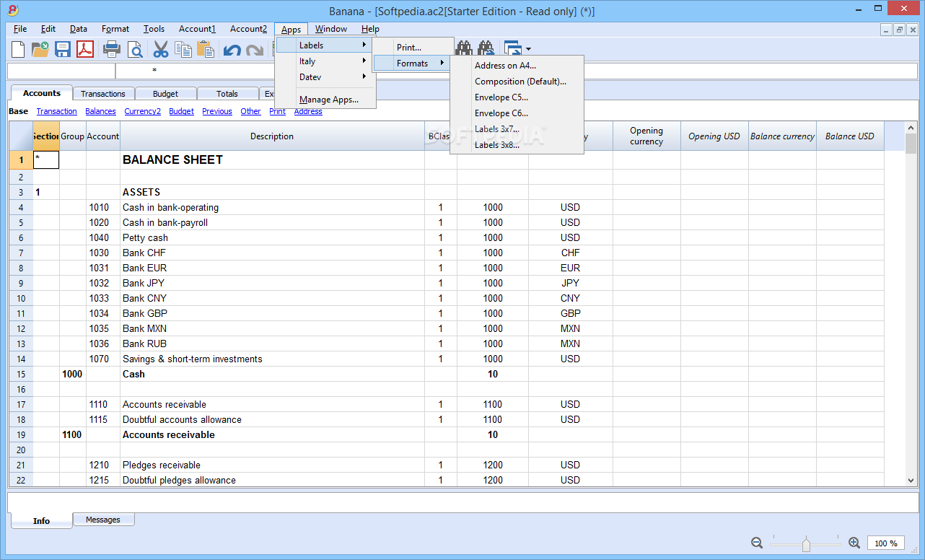Choose Address on A4... format
The width and height of the screenshot is (925, 560).
(x=517, y=66)
